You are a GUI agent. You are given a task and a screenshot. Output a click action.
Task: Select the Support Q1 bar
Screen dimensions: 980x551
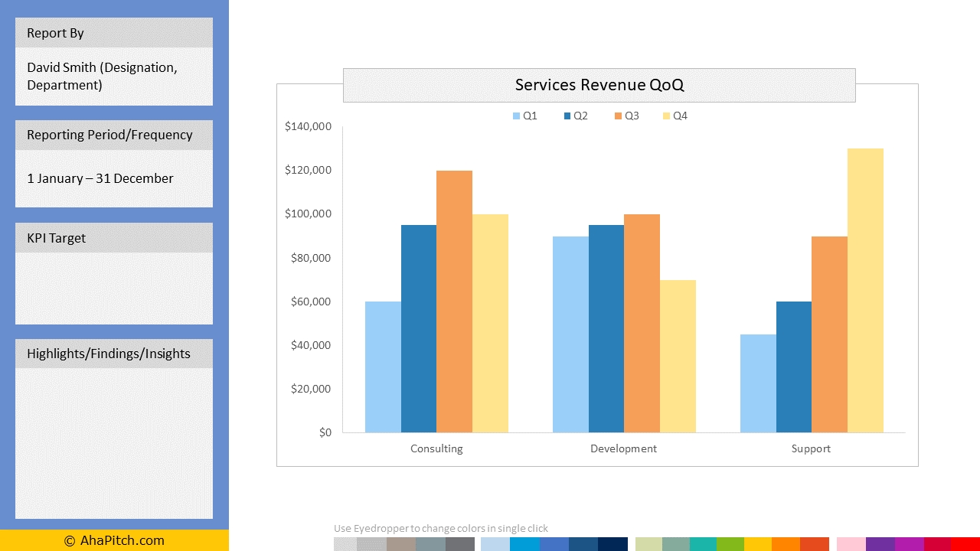758,383
